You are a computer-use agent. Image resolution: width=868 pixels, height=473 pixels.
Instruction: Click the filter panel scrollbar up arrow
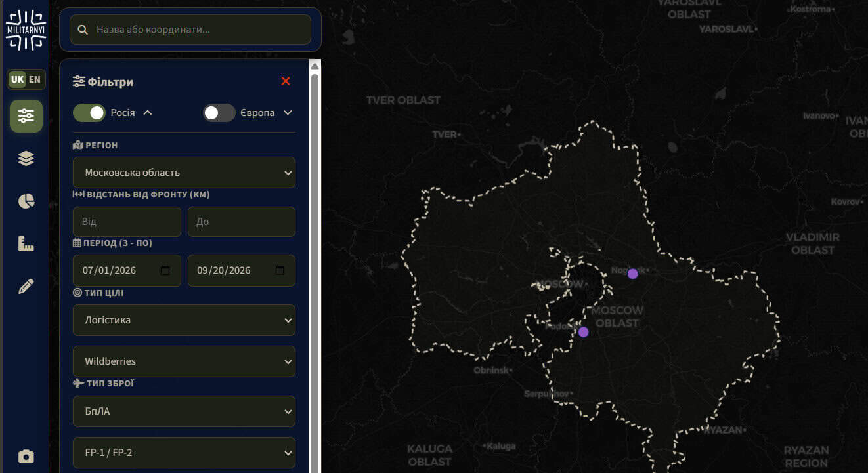coord(315,66)
